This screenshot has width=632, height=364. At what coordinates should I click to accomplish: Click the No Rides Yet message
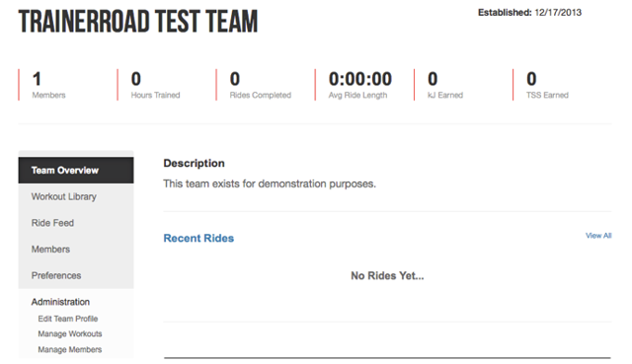click(387, 276)
